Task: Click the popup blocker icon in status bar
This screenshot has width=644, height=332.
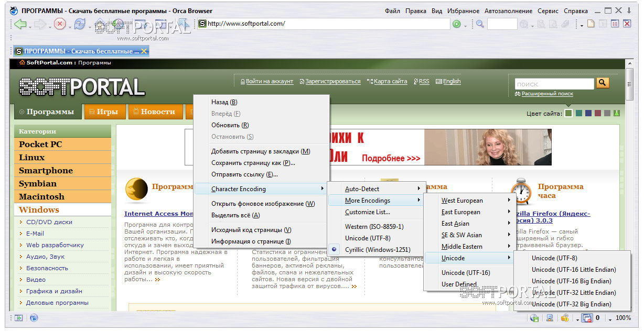Action: click(x=587, y=318)
